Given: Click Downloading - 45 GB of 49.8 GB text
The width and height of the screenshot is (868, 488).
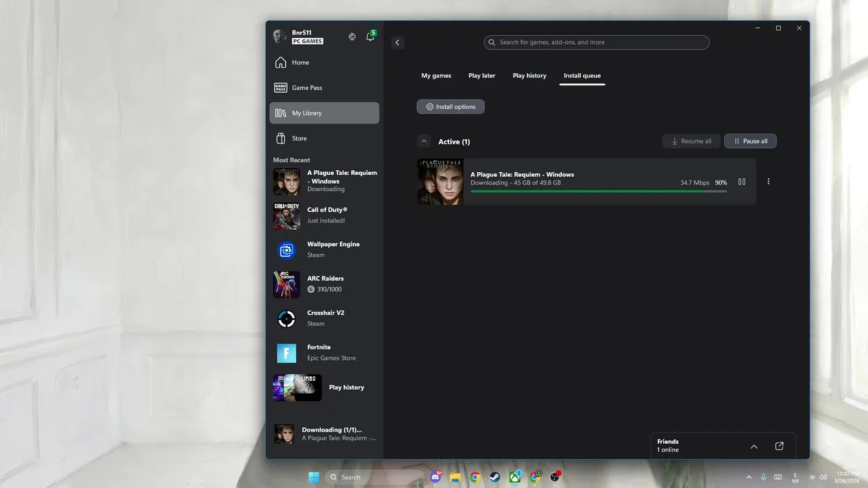Looking at the screenshot, I should click(515, 183).
